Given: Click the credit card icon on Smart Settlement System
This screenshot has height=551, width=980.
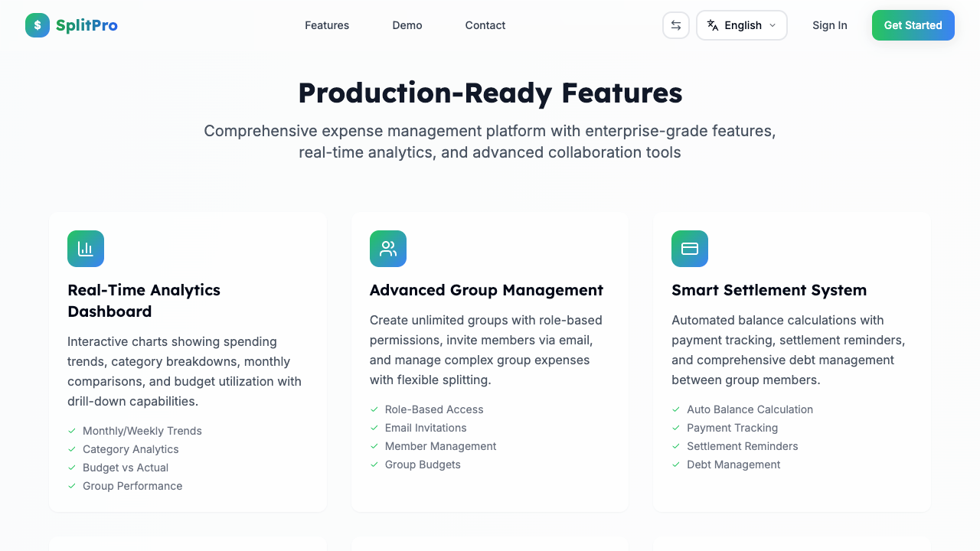Looking at the screenshot, I should pyautogui.click(x=689, y=249).
